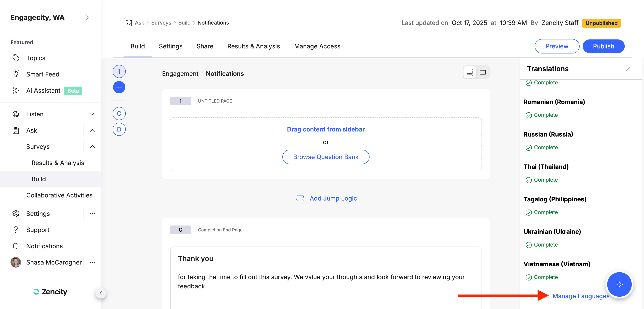This screenshot has width=644, height=309.
Task: Jump to Completion page circle C
Action: click(119, 114)
